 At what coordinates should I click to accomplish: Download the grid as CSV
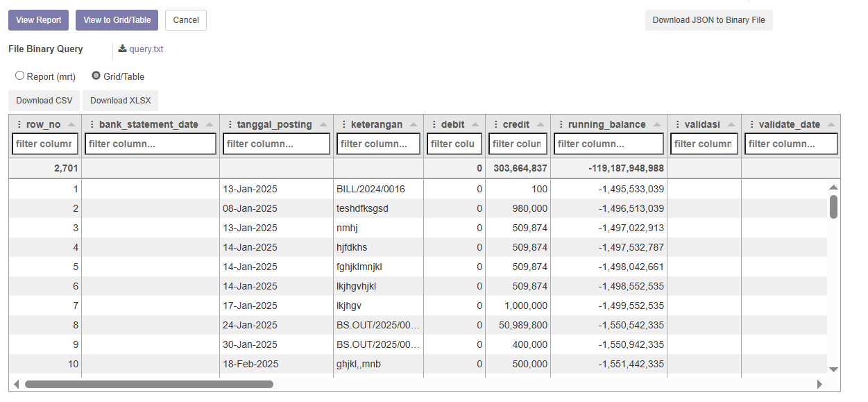[44, 101]
